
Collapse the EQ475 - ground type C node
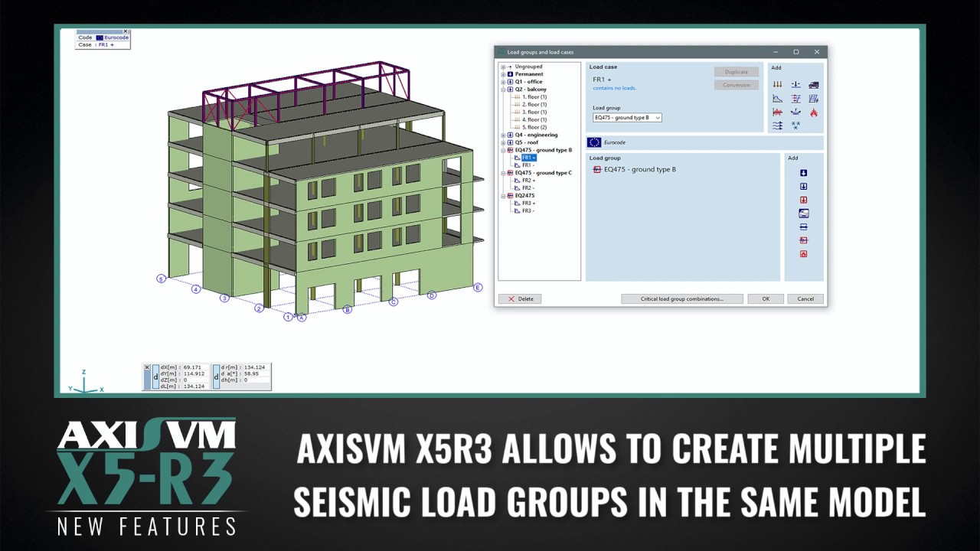coord(503,173)
